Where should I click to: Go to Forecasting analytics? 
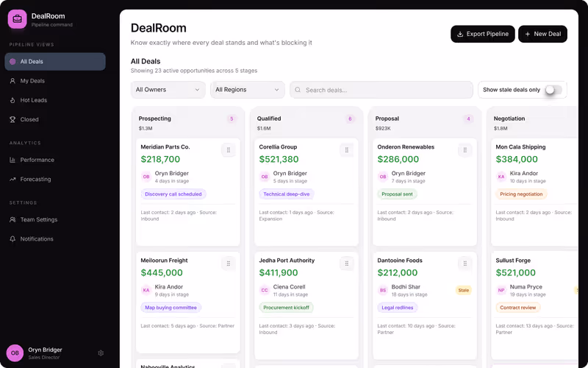[55, 179]
